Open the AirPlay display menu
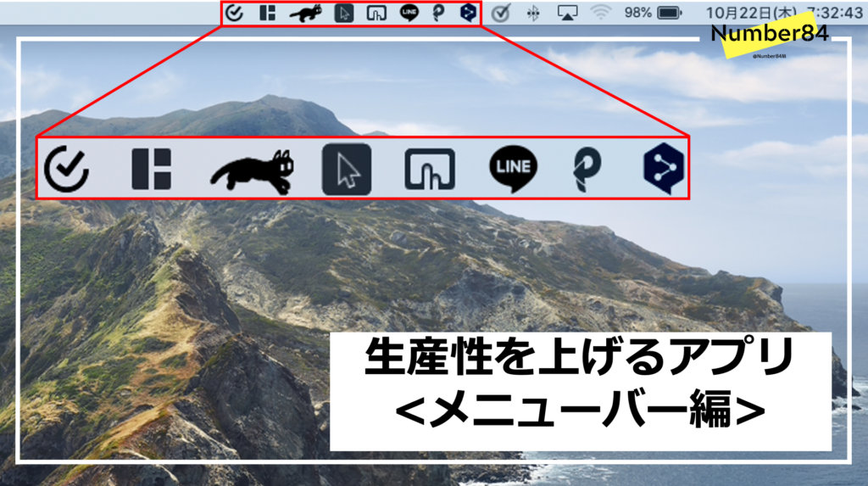This screenshot has height=486, width=868. (x=567, y=13)
